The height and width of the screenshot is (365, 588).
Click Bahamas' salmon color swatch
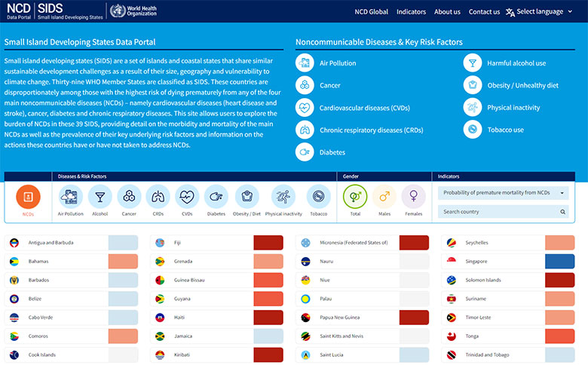(x=123, y=262)
